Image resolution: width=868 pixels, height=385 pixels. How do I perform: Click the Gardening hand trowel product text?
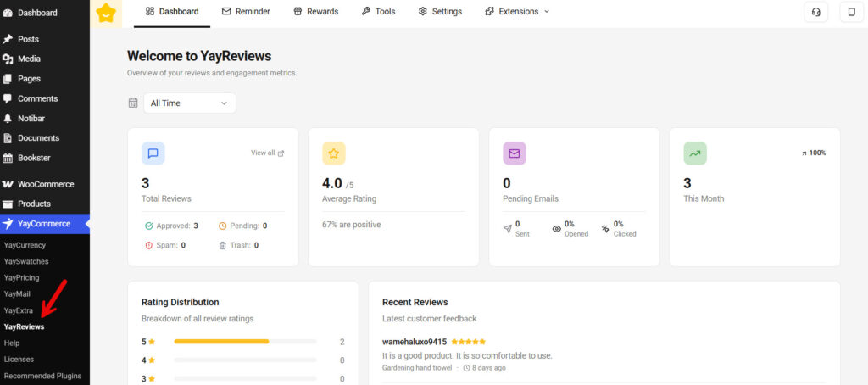click(x=417, y=368)
